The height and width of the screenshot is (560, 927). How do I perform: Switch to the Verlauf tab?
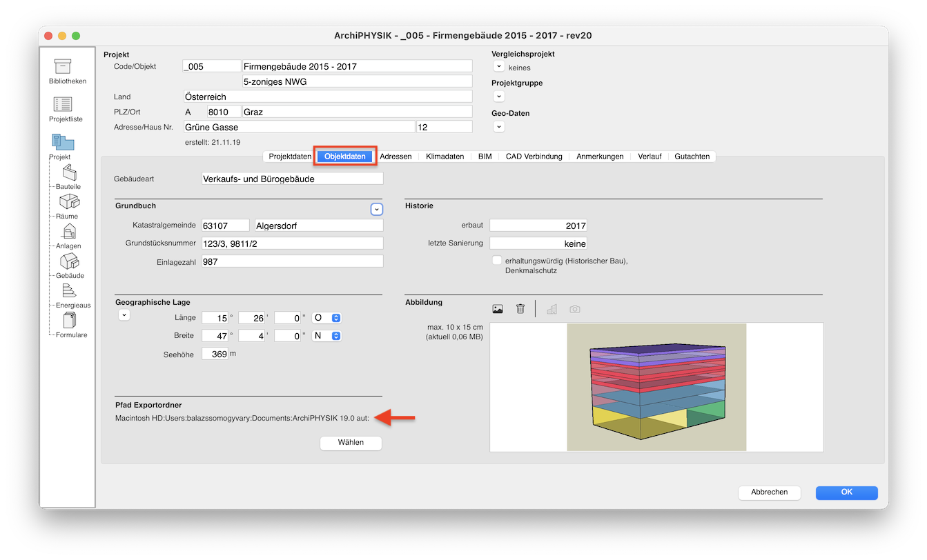point(650,157)
